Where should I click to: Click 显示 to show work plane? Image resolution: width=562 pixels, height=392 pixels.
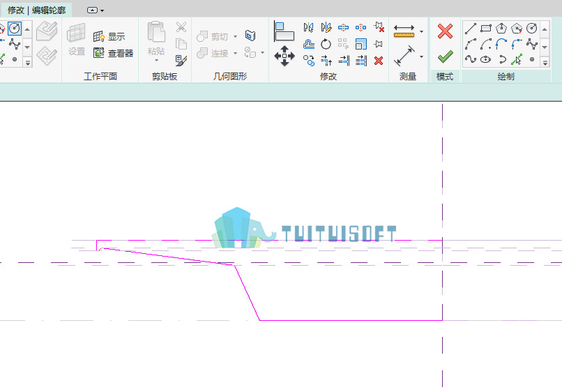109,36
